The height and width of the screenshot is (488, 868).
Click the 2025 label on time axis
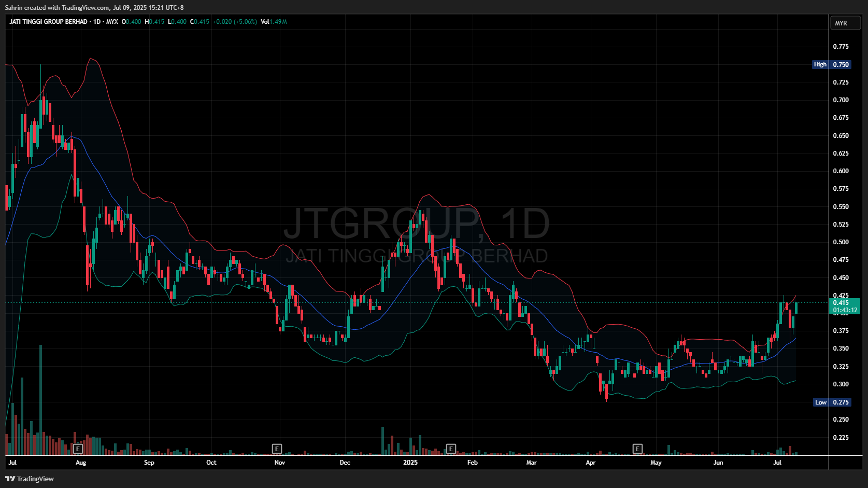(x=410, y=463)
